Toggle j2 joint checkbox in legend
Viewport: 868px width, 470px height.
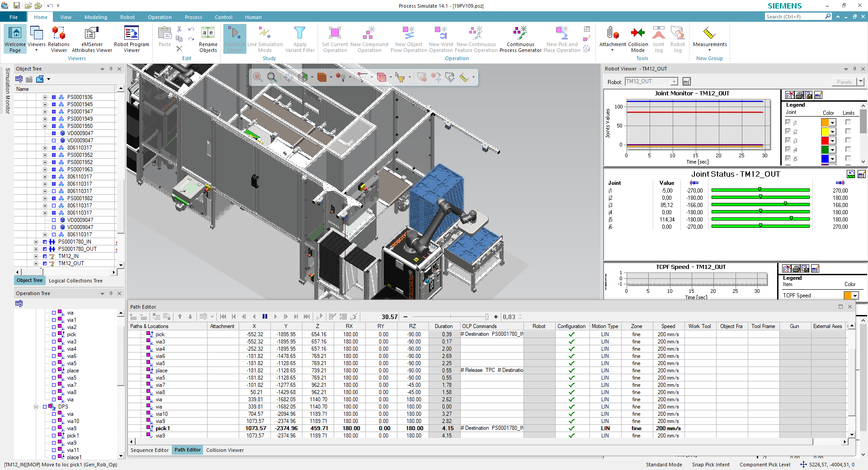point(788,132)
